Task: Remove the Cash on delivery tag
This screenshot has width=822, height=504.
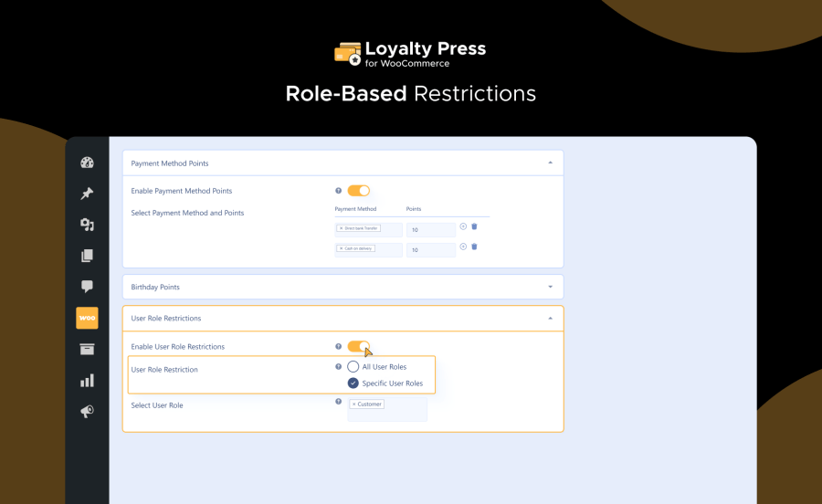Action: 341,248
